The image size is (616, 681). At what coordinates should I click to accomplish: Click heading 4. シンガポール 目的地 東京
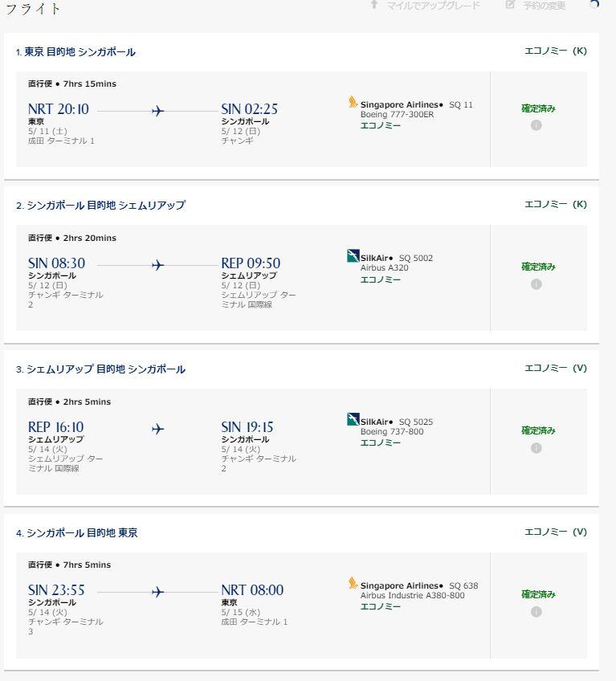[77, 533]
